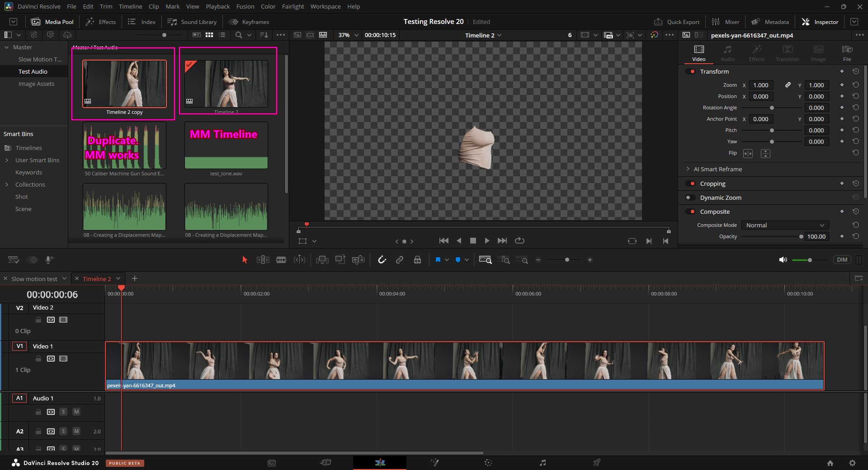
Task: Click the Insert Clip icon
Action: pyautogui.click(x=322, y=260)
